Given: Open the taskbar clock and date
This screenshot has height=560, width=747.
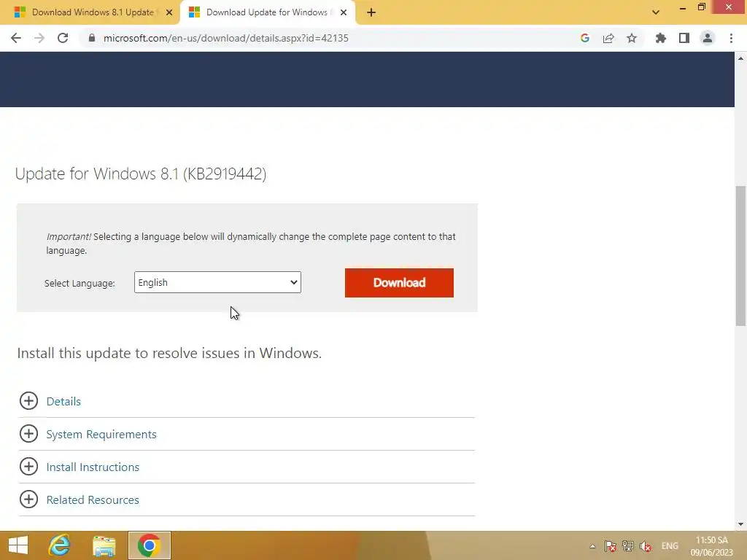Looking at the screenshot, I should coord(712,546).
